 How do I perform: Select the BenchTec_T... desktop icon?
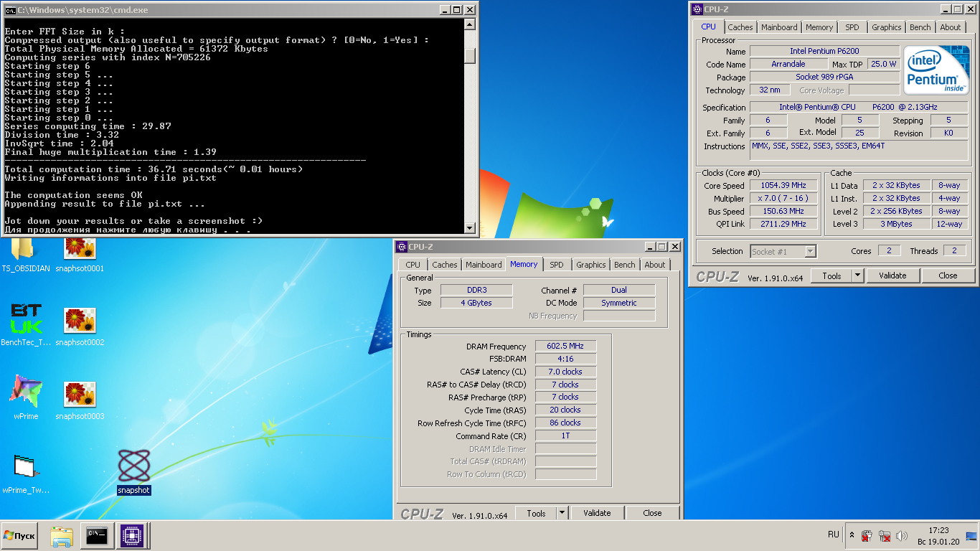[x=26, y=326]
